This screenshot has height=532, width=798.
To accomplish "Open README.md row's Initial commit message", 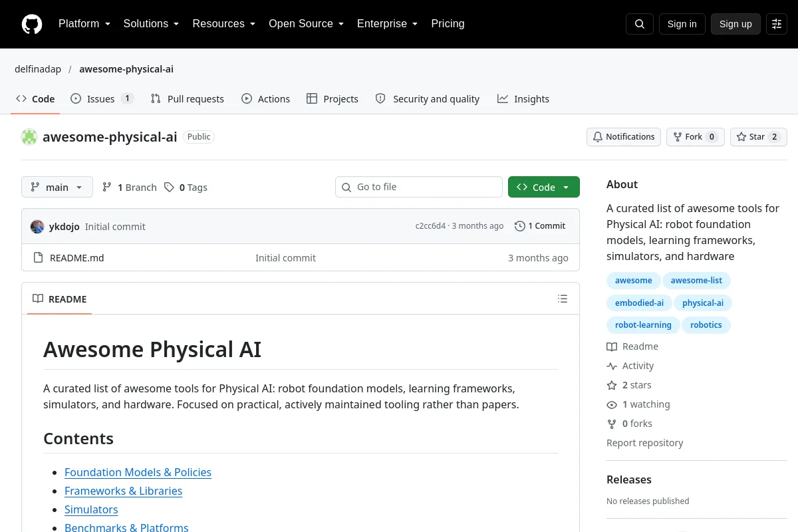I will [285, 258].
